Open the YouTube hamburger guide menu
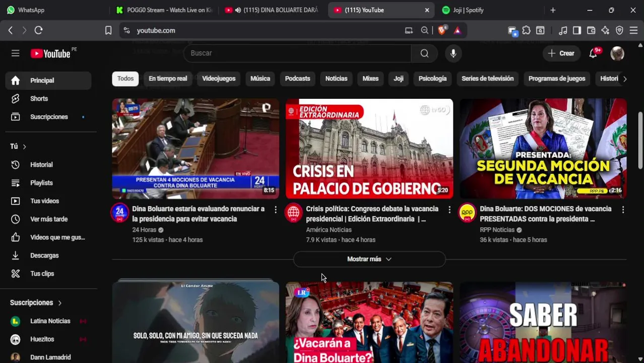This screenshot has height=363, width=644. (x=16, y=53)
